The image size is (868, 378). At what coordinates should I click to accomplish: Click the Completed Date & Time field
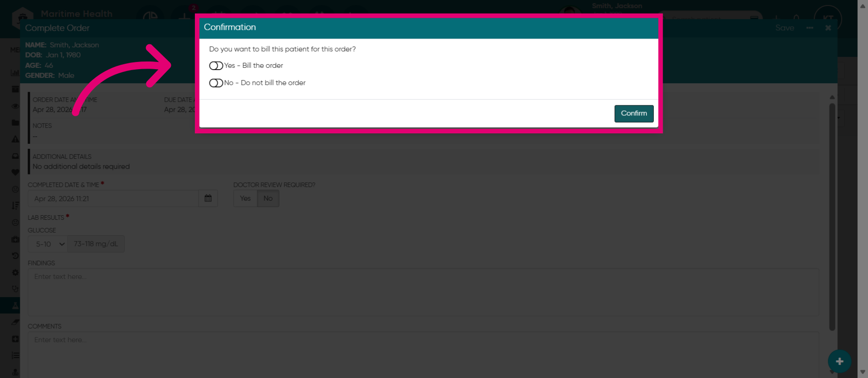pyautogui.click(x=113, y=198)
